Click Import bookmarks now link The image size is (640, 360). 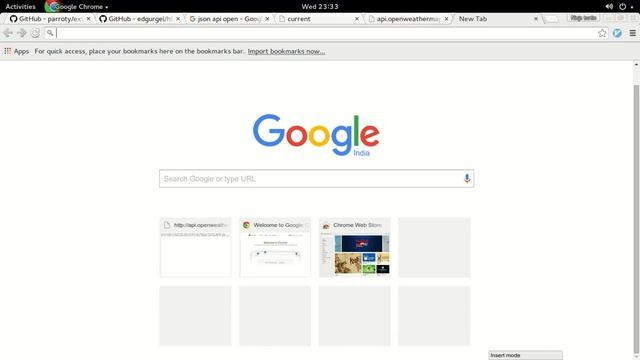(286, 51)
